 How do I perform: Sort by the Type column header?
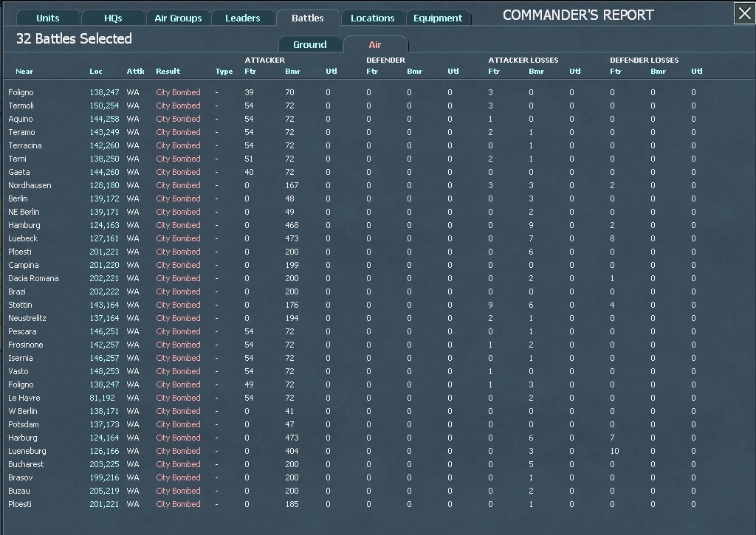point(224,72)
